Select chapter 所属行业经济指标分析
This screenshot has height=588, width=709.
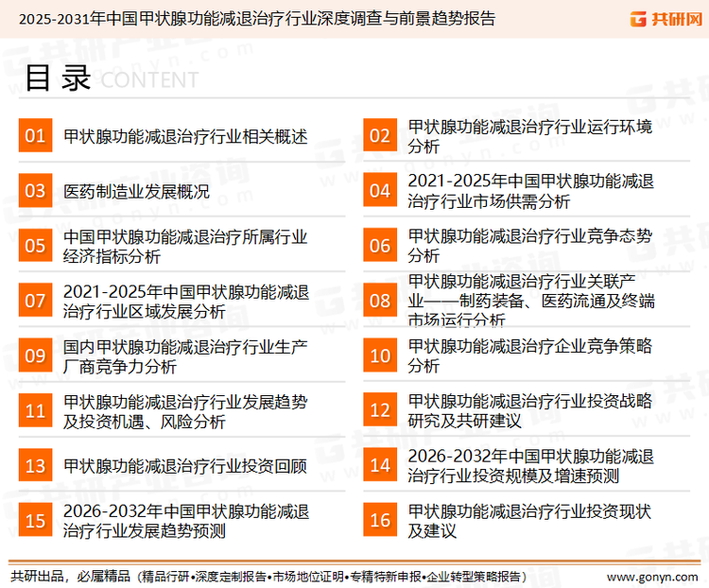tap(185, 246)
